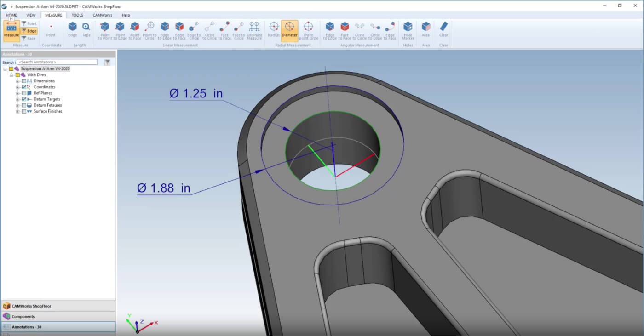Open the MEASURE ribbon tab
This screenshot has height=336, width=644.
[x=54, y=15]
